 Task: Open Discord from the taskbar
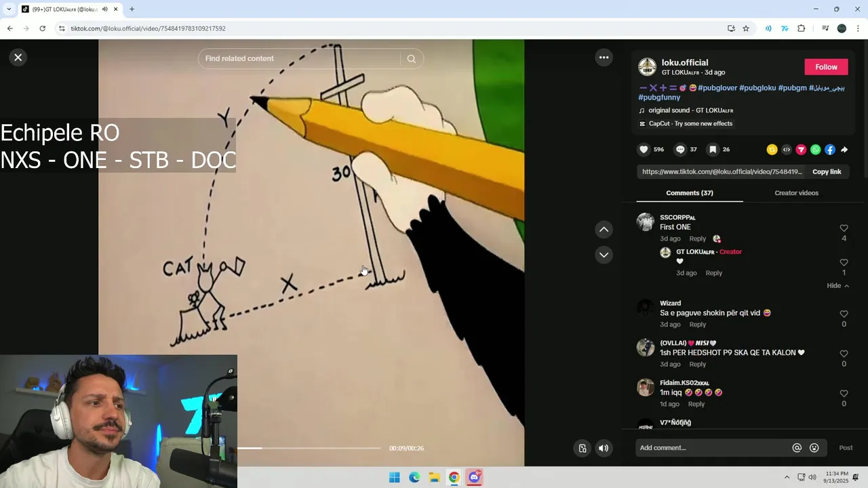click(474, 477)
